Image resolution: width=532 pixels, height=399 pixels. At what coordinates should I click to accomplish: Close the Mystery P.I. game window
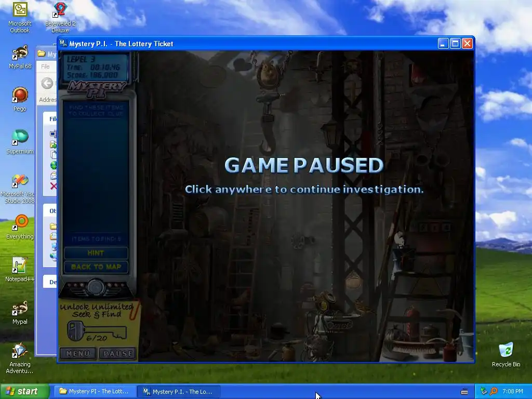tap(467, 44)
